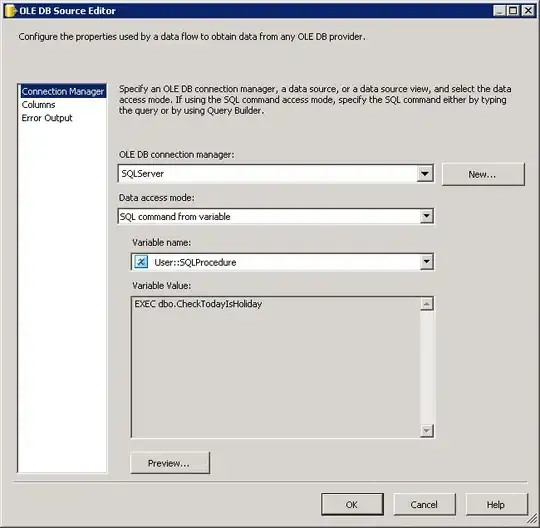The height and width of the screenshot is (528, 540).
Task: Close the OLE DB Source Editor dialog
Action: coord(528,11)
